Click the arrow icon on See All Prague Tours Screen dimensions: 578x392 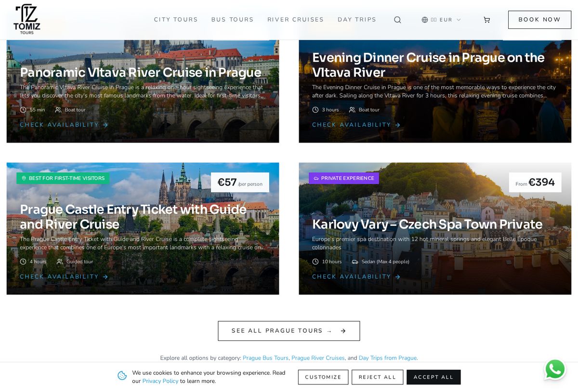(343, 331)
